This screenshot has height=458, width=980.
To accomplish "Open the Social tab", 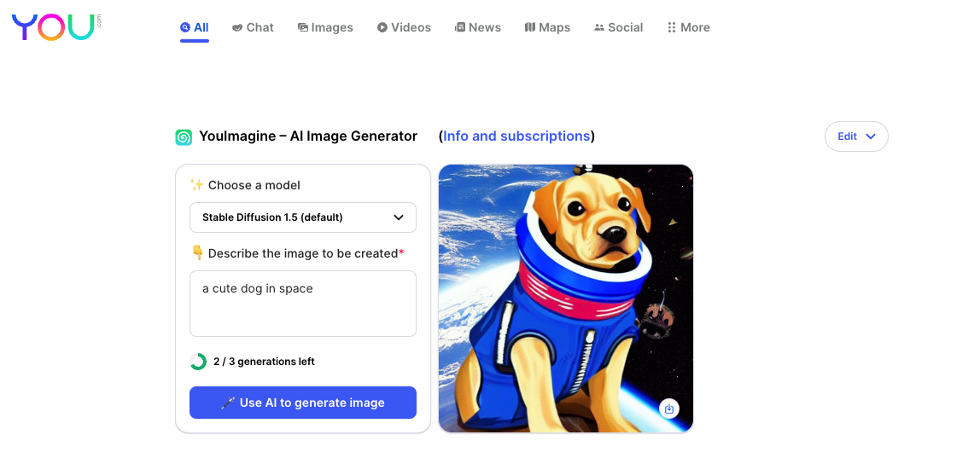I will pos(619,27).
